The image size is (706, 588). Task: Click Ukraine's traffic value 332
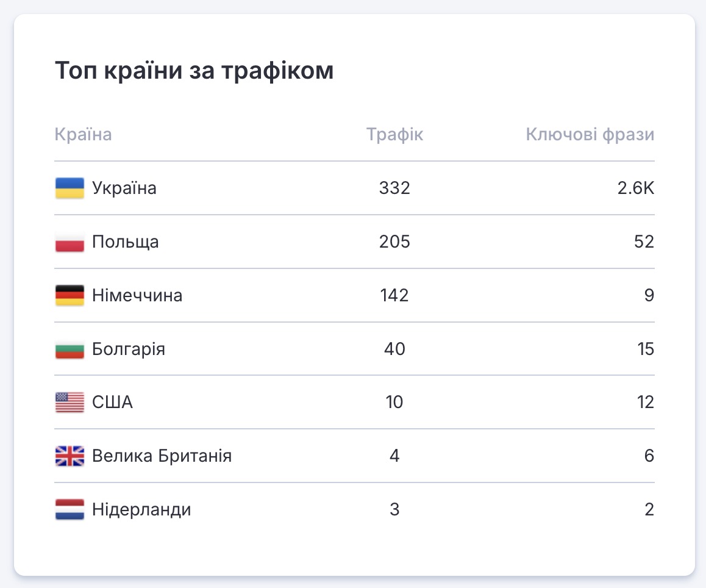pos(394,188)
